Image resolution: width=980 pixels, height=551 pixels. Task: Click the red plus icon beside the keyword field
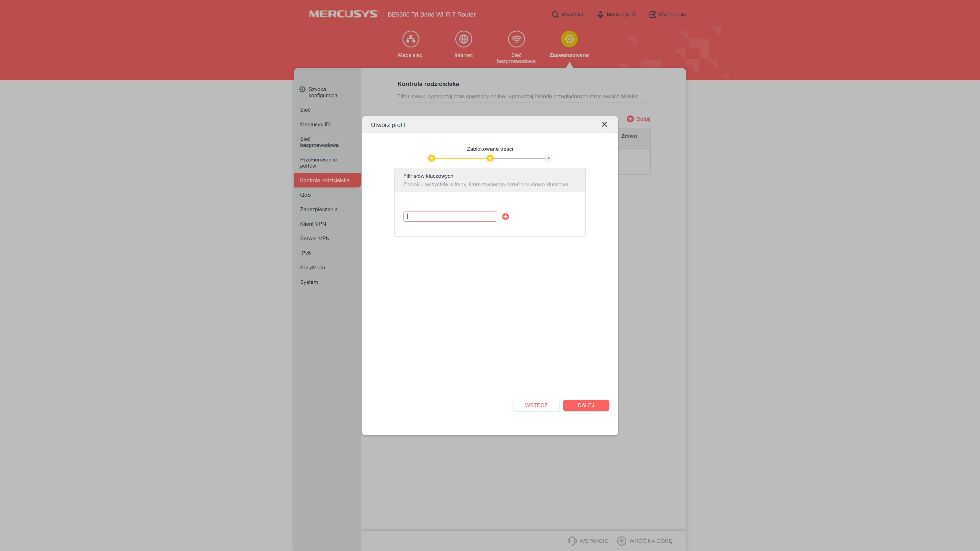pos(506,216)
